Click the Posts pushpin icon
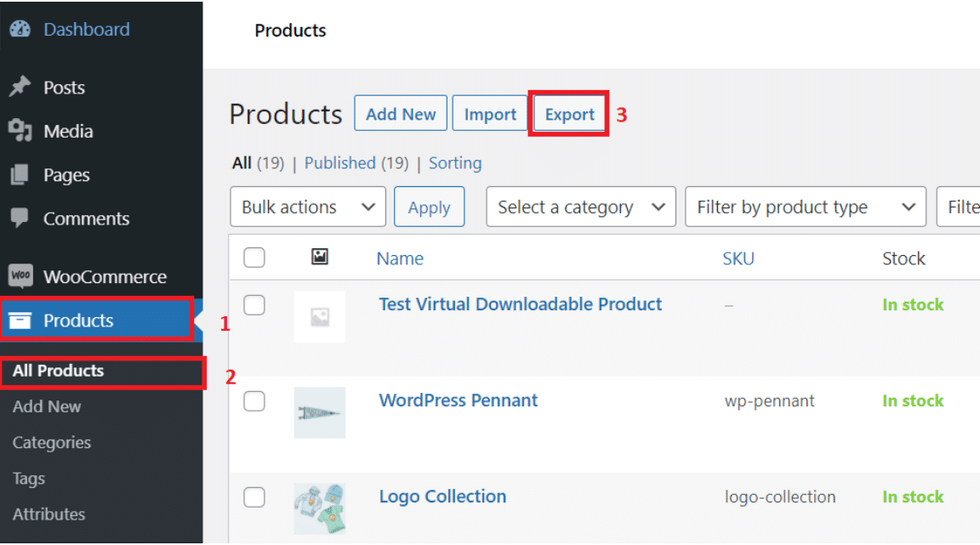Viewport: 980px width, 545px height. 20,88
